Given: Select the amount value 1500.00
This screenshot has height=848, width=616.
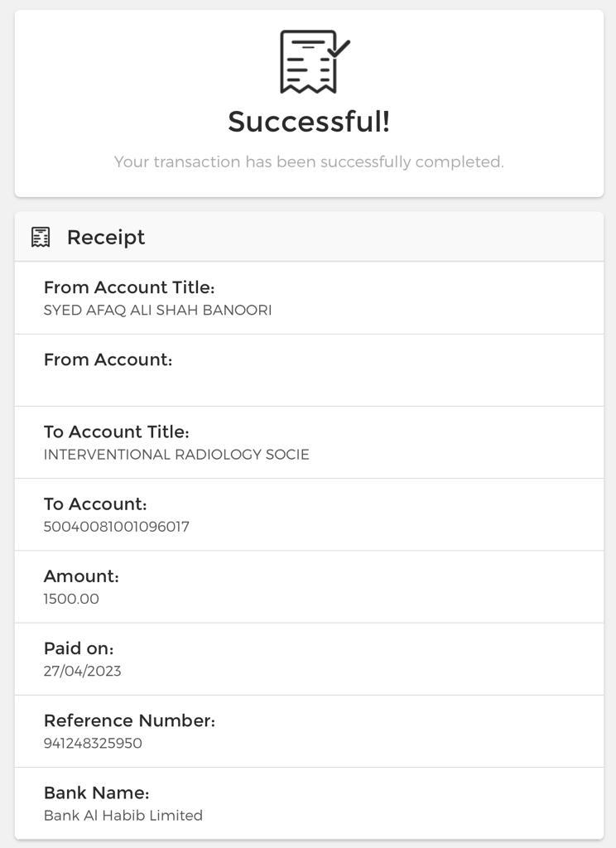Looking at the screenshot, I should [71, 599].
